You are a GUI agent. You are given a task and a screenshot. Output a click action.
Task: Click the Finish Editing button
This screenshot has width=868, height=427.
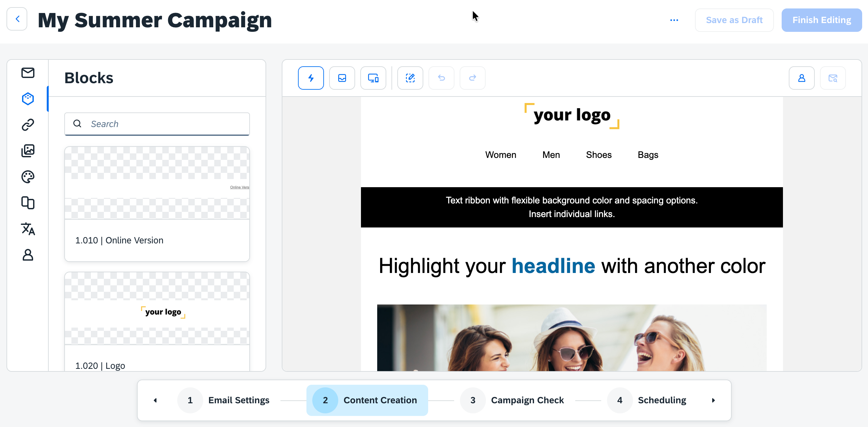[x=822, y=20]
